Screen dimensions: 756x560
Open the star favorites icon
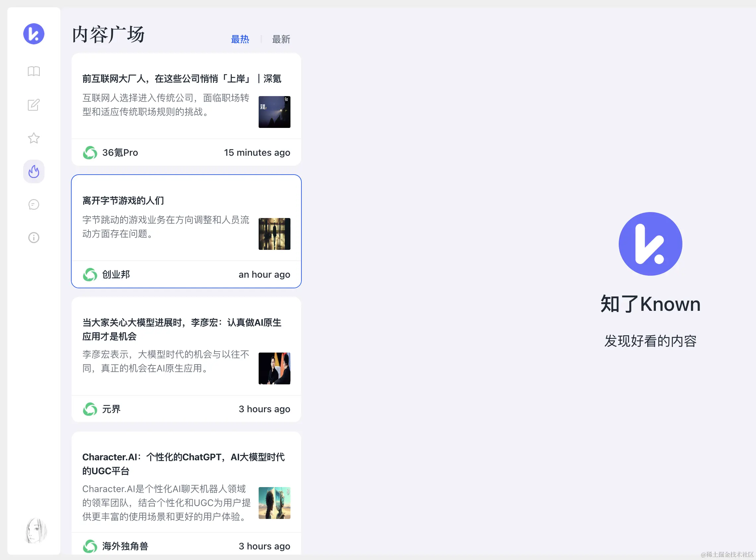point(33,138)
